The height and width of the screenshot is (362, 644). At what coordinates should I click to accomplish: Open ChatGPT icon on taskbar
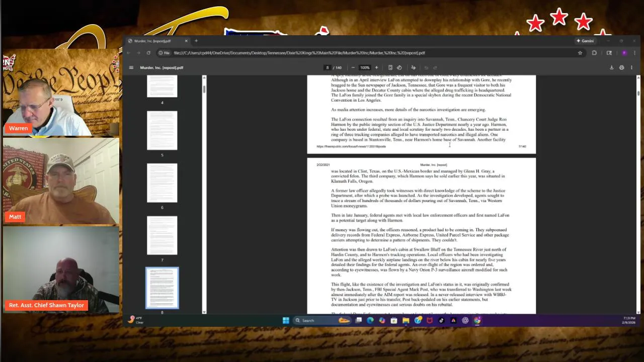[465, 320]
